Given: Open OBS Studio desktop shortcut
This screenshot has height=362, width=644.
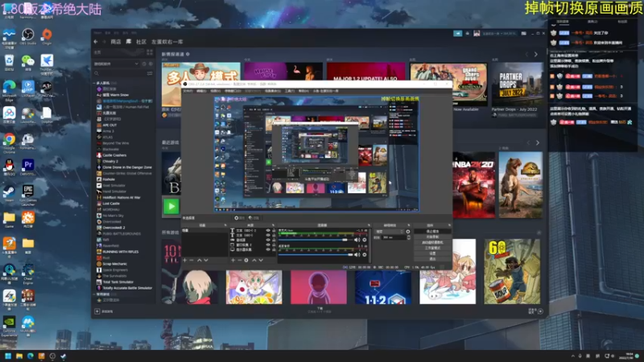Looking at the screenshot, I should [28, 35].
